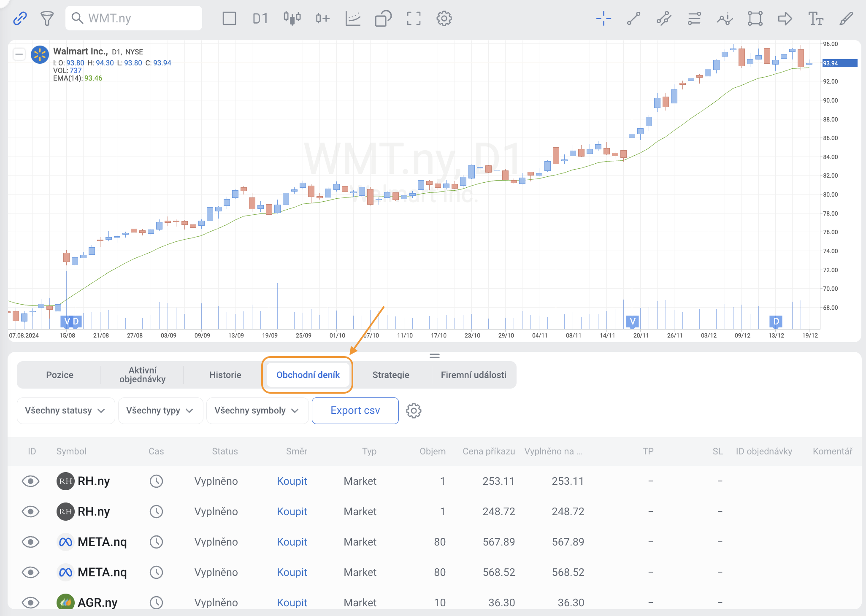The width and height of the screenshot is (866, 616).
Task: Open the Všechny symboly filter dropdown
Action: tap(257, 411)
